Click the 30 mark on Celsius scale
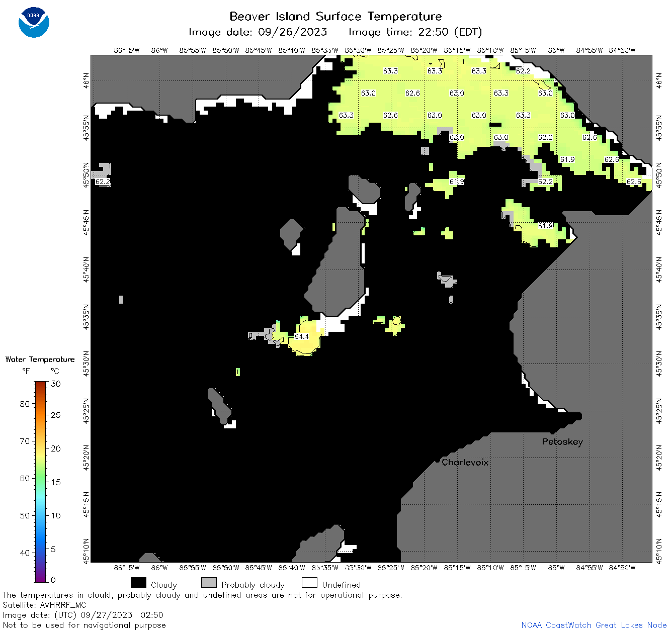This screenshot has height=633, width=672. click(x=56, y=384)
